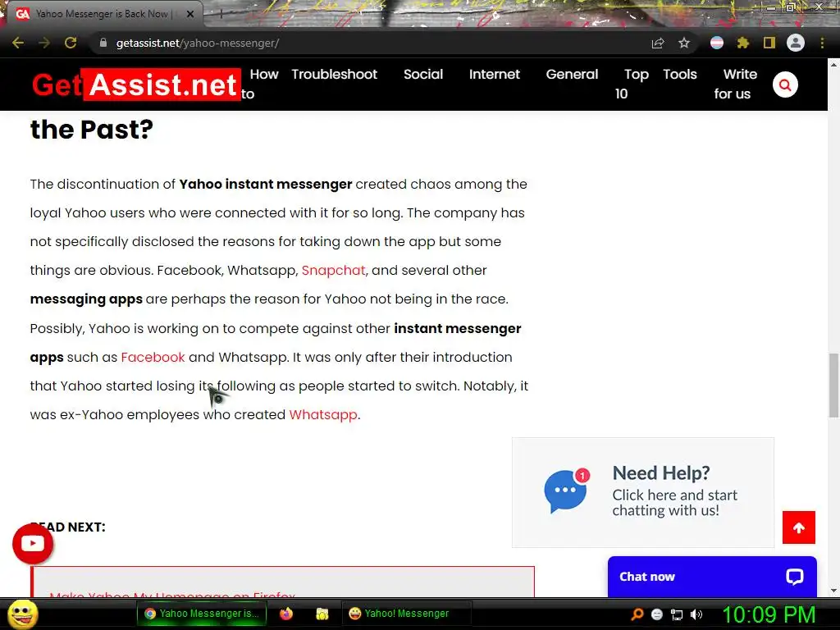Image resolution: width=840 pixels, height=630 pixels.
Task: Open the share page icon in address bar
Action: (x=658, y=43)
